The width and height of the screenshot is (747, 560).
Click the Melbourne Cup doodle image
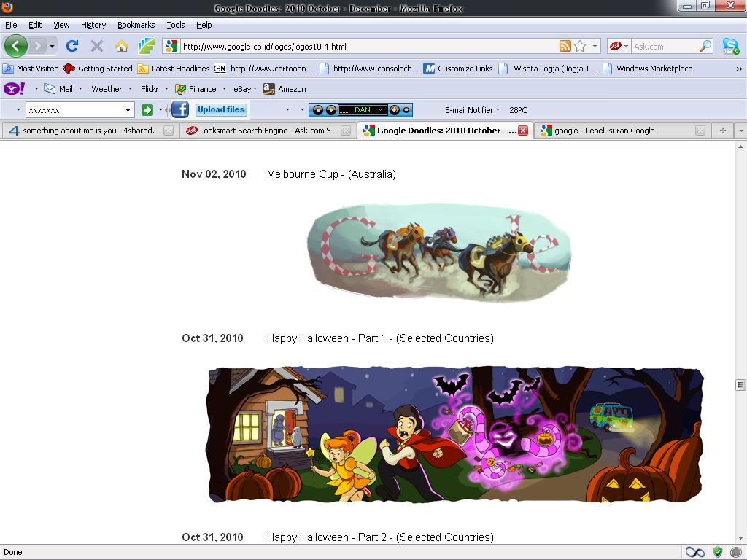(x=438, y=253)
